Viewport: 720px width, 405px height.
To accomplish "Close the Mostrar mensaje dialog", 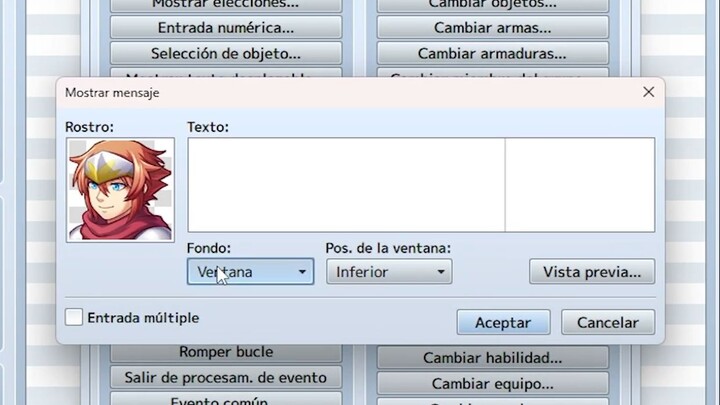I will (x=648, y=92).
